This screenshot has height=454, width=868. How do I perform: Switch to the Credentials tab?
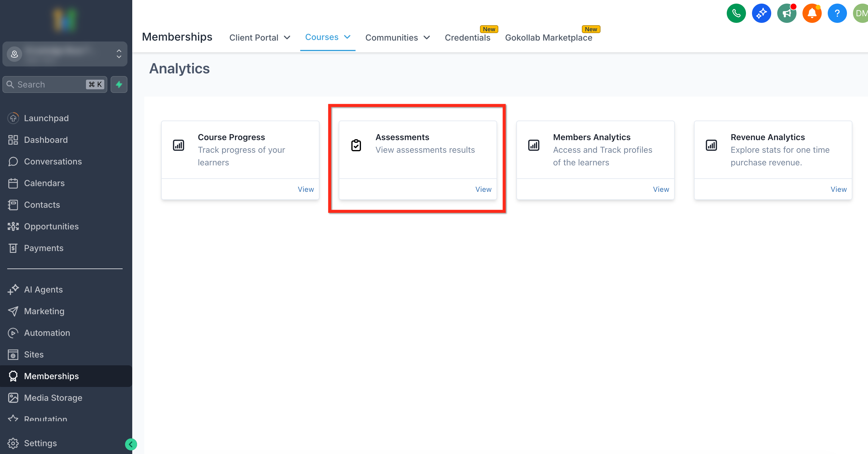(467, 38)
